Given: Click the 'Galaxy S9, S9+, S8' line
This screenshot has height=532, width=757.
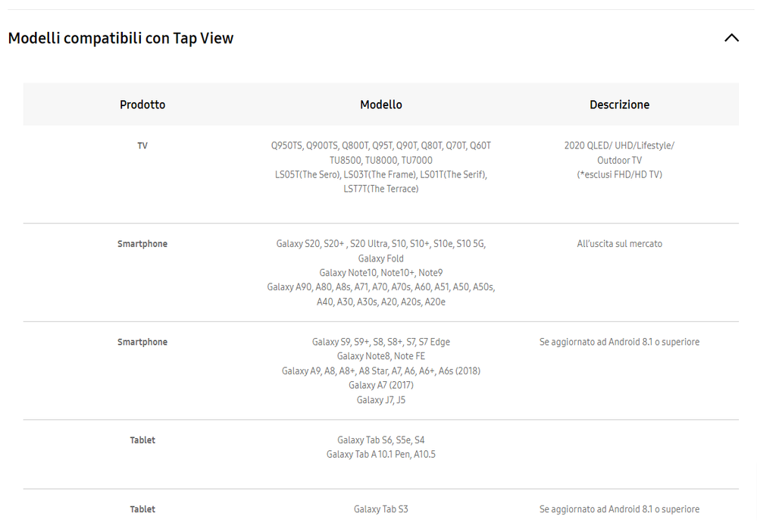Looking at the screenshot, I should [x=381, y=342].
